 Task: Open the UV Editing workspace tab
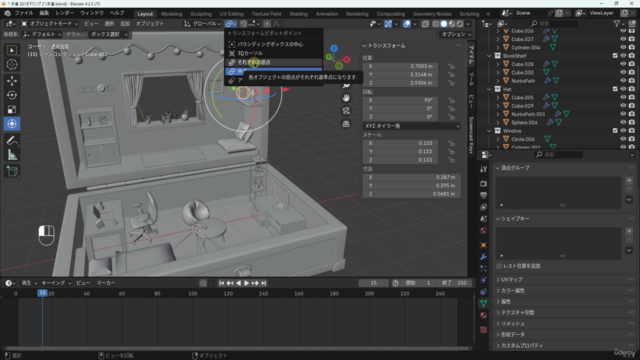point(231,14)
